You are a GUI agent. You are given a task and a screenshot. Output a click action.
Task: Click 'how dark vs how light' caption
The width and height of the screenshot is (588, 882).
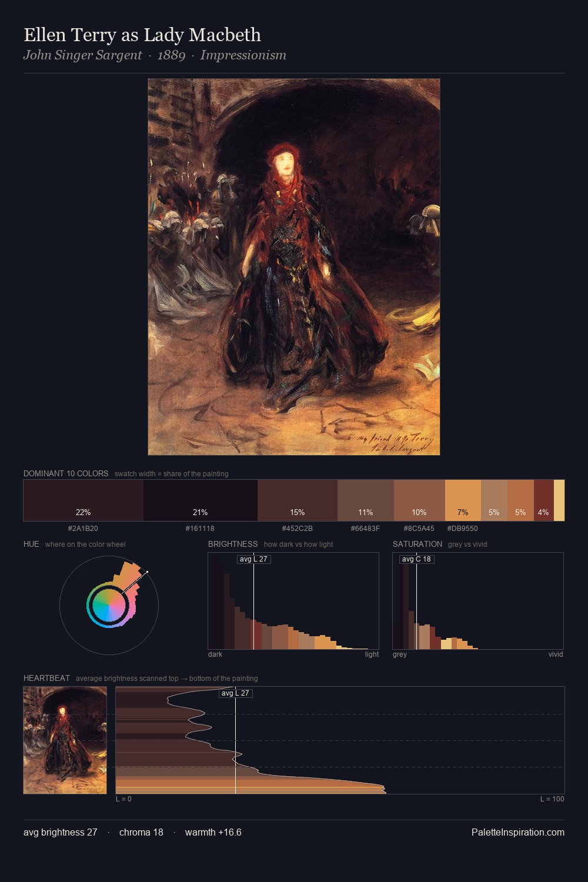point(299,544)
